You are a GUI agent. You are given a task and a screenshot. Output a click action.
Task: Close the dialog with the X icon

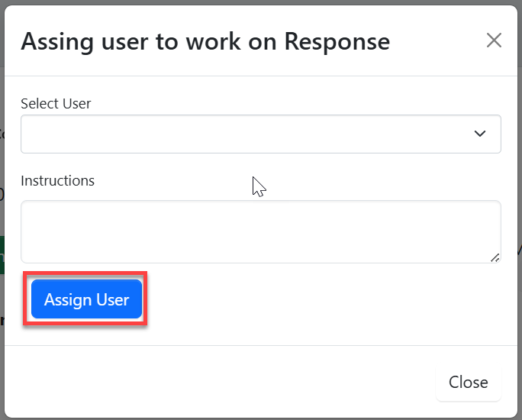click(x=494, y=40)
